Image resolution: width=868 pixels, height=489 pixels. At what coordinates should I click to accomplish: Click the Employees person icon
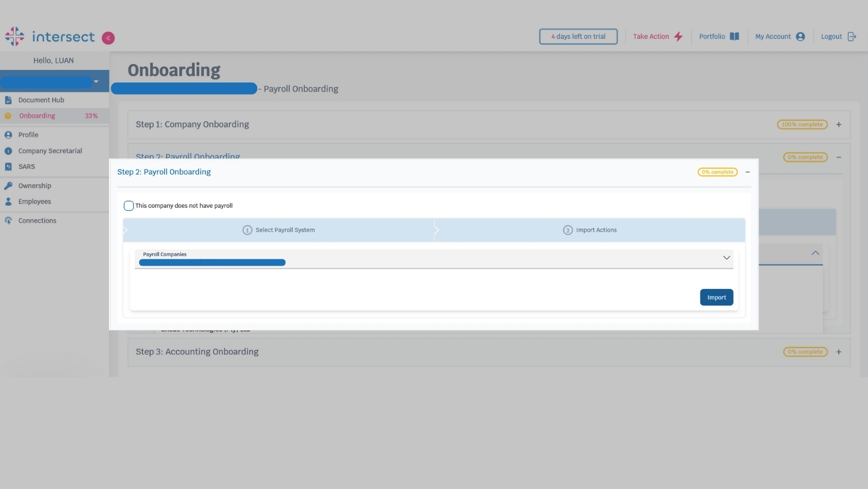click(8, 202)
